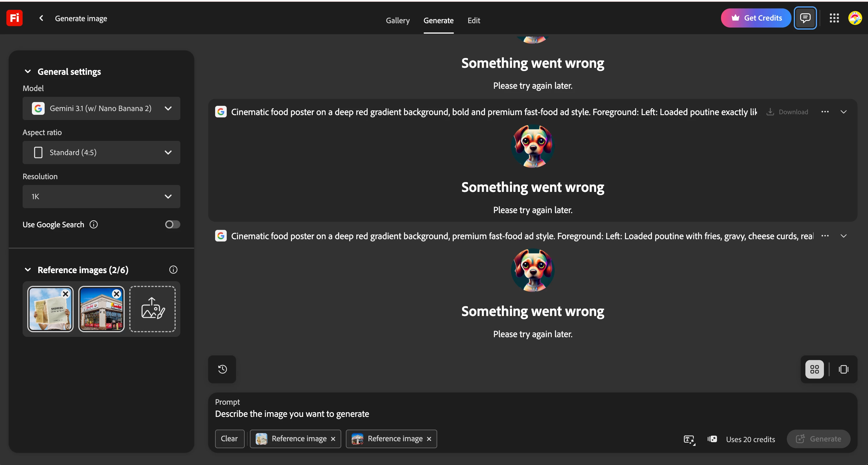Click the Reference images info icon
The image size is (868, 465).
click(173, 270)
